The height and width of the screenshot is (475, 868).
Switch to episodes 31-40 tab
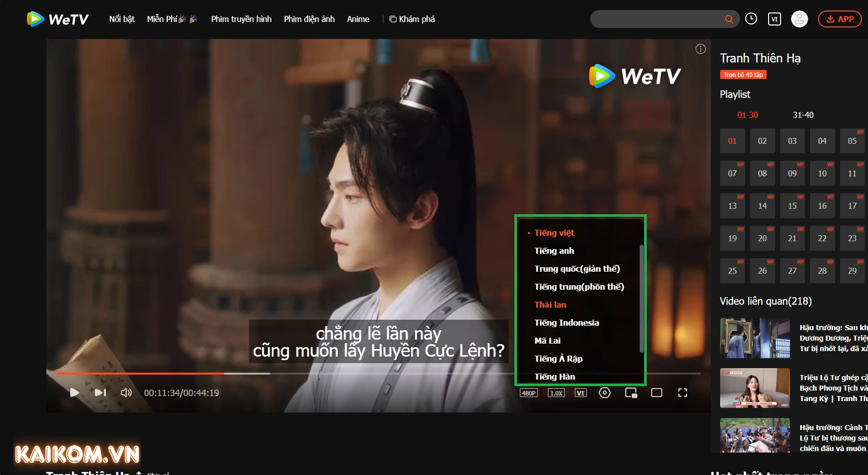[803, 115]
